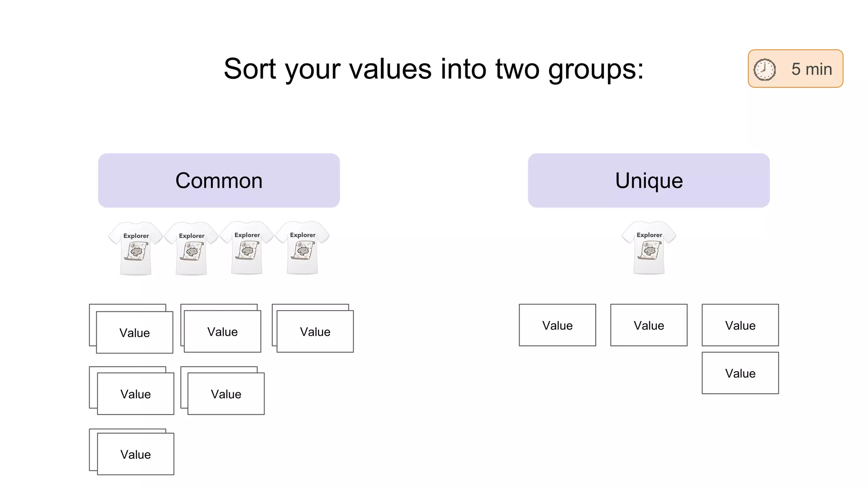Select top-right Value card under Unique

point(740,325)
